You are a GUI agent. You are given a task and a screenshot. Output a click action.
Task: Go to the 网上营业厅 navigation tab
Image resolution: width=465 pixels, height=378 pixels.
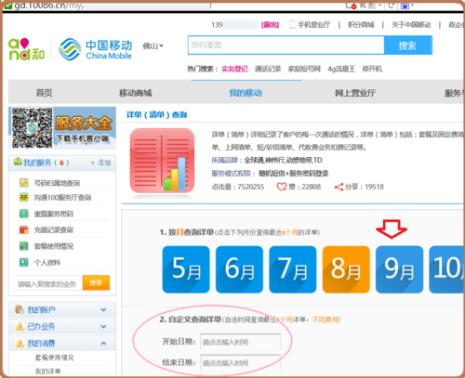click(355, 93)
